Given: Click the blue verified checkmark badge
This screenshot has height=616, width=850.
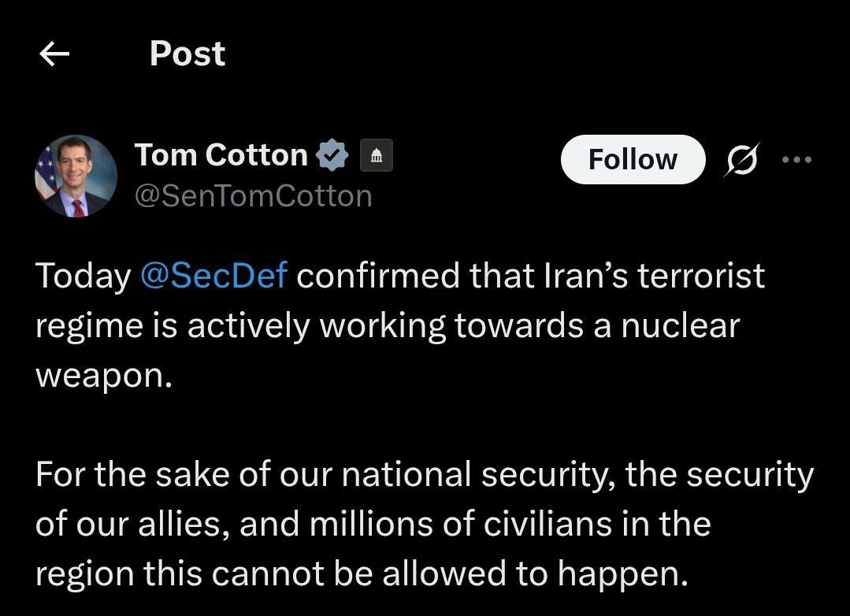Looking at the screenshot, I should [x=333, y=154].
